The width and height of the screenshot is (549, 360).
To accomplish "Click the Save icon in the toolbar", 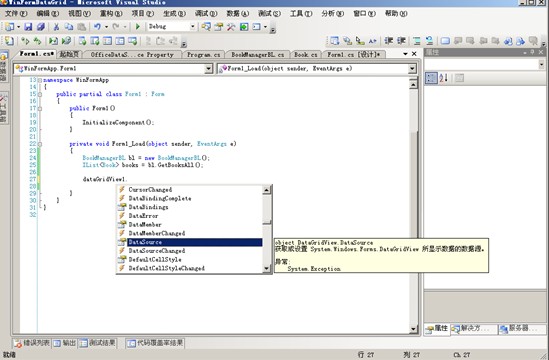I will [x=28, y=27].
